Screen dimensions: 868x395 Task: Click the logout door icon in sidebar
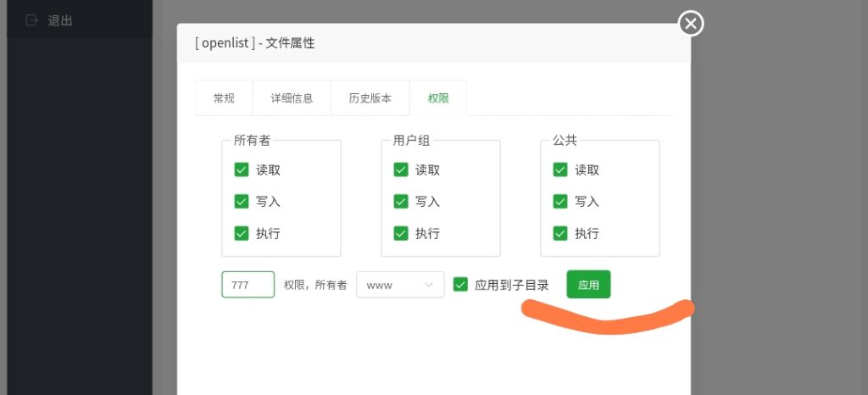[x=32, y=19]
